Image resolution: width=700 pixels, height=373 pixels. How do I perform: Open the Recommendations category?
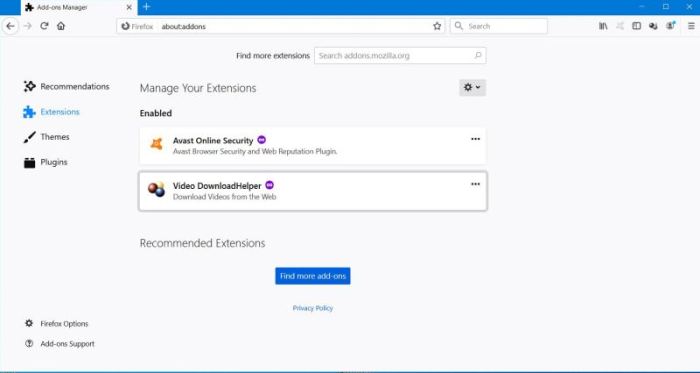(x=66, y=87)
